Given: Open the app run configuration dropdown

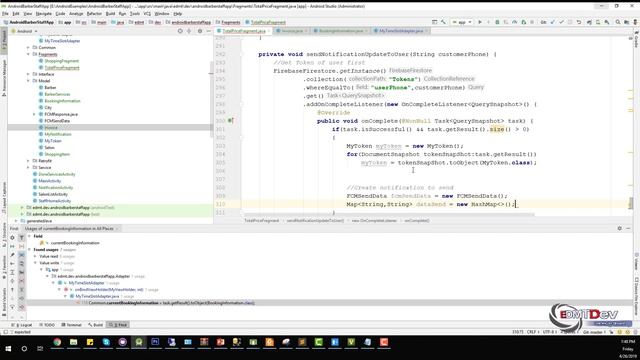Looking at the screenshot, I should 462,22.
